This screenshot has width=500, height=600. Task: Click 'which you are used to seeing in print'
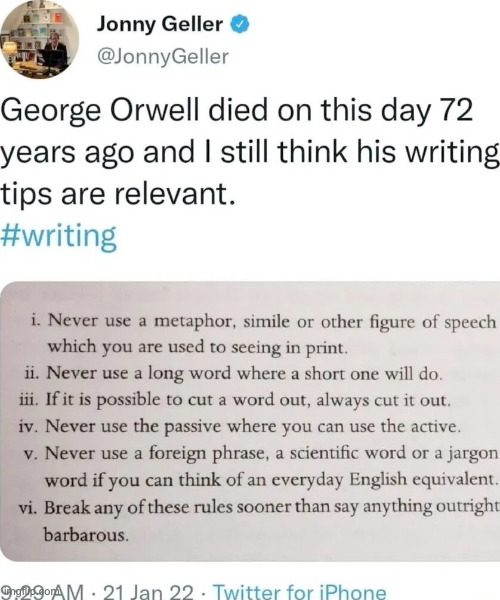pos(197,347)
